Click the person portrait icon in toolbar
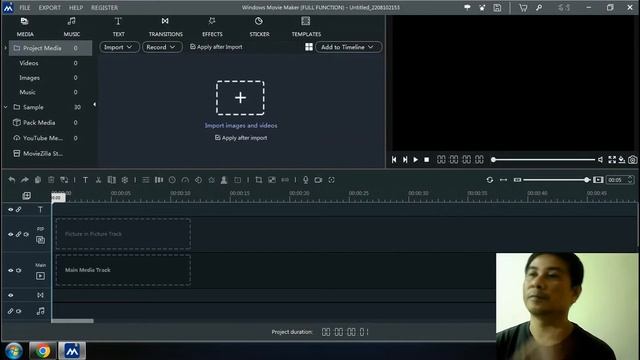 224,180
